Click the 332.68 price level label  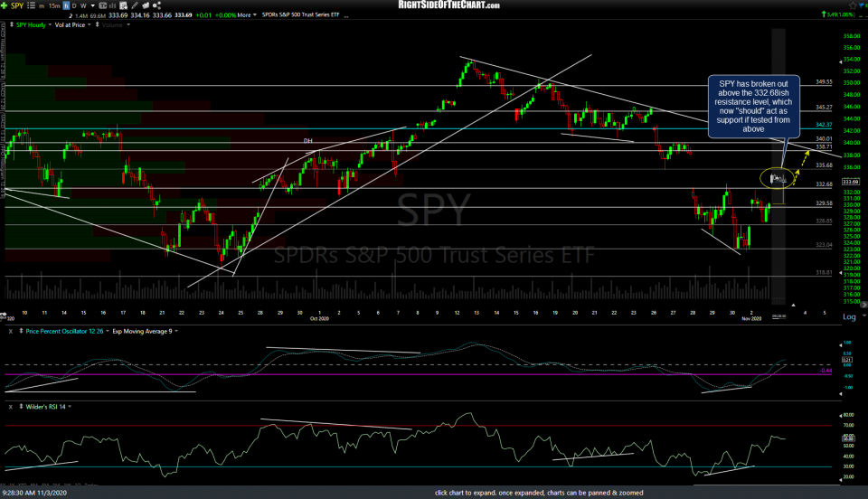pyautogui.click(x=824, y=184)
